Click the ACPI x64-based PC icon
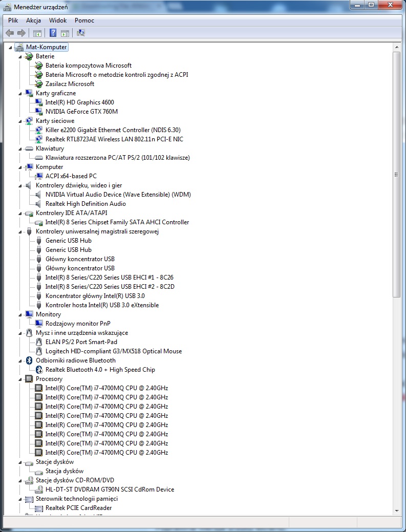406x532 pixels. pos(39,176)
